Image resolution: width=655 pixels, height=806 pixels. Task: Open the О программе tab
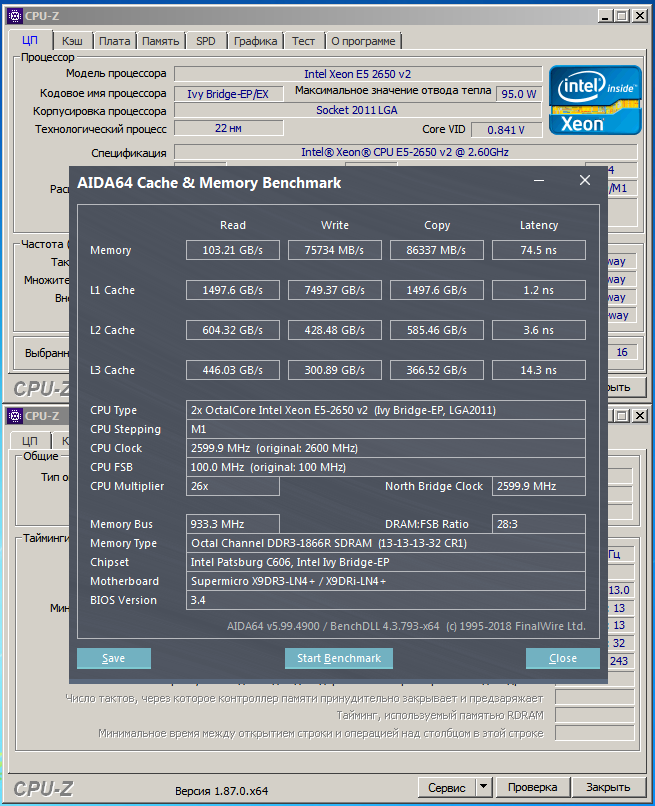click(x=363, y=41)
